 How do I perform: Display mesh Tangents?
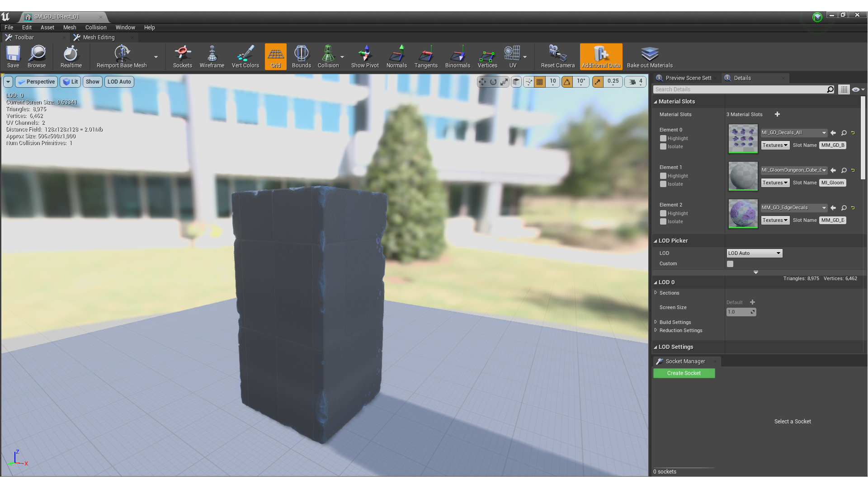[426, 56]
